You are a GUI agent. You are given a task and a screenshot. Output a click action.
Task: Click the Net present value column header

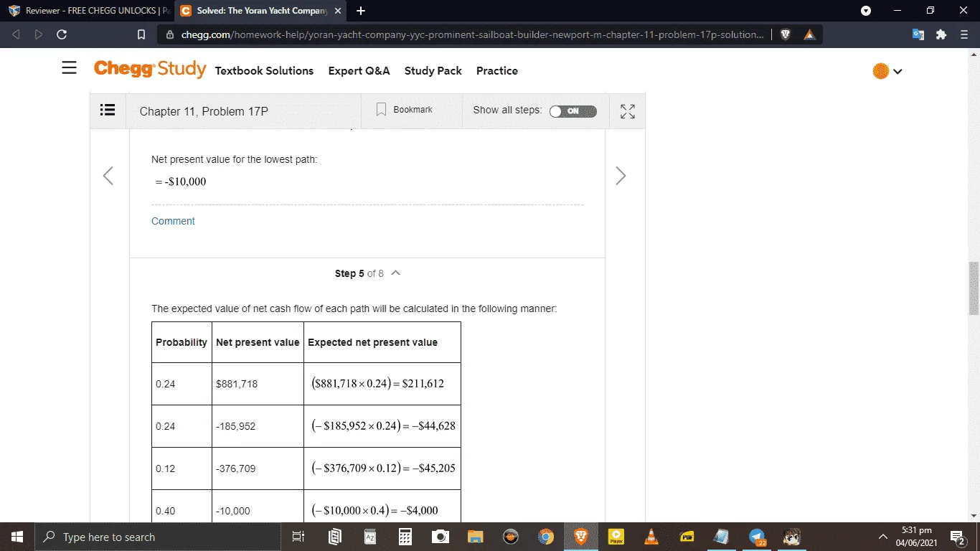(x=258, y=342)
